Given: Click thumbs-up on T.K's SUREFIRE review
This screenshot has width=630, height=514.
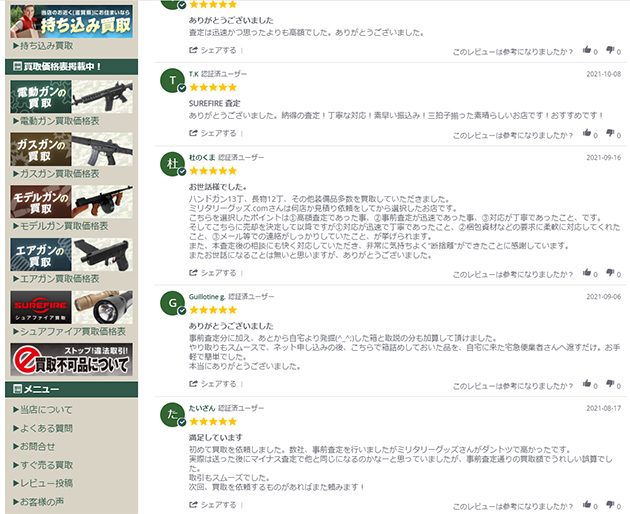Looking at the screenshot, I should coord(587,133).
